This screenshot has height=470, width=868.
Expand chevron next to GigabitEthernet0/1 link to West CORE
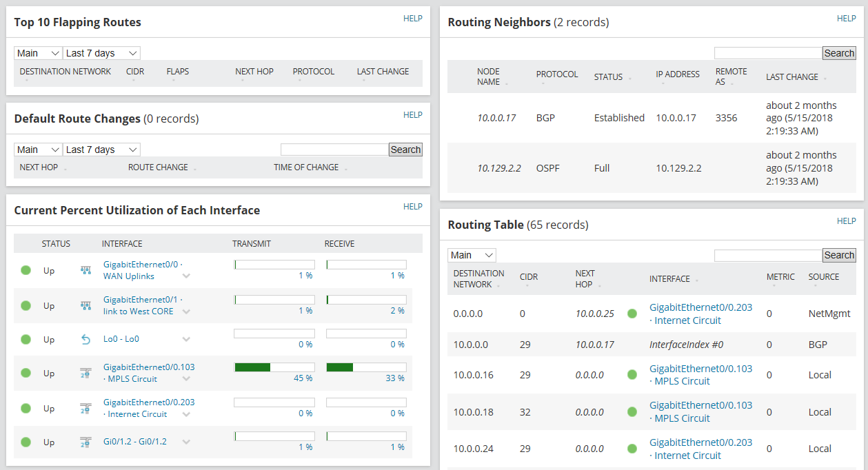186,311
